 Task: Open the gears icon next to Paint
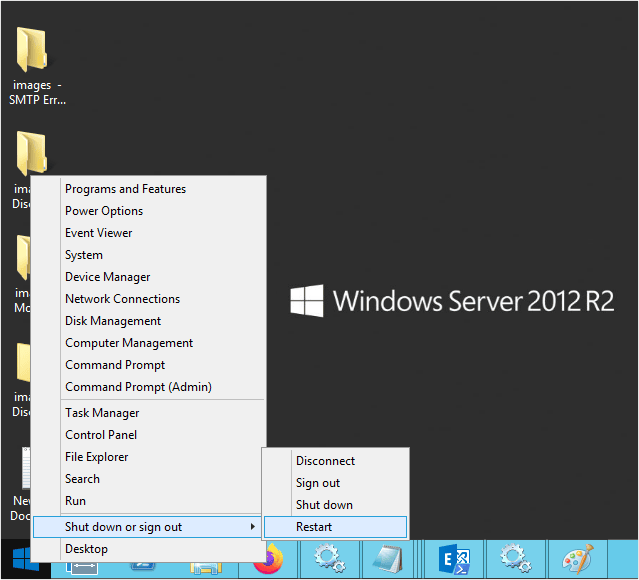click(x=515, y=558)
